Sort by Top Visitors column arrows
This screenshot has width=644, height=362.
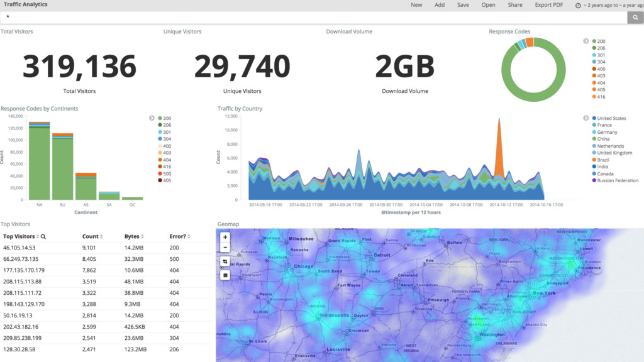[x=37, y=236]
